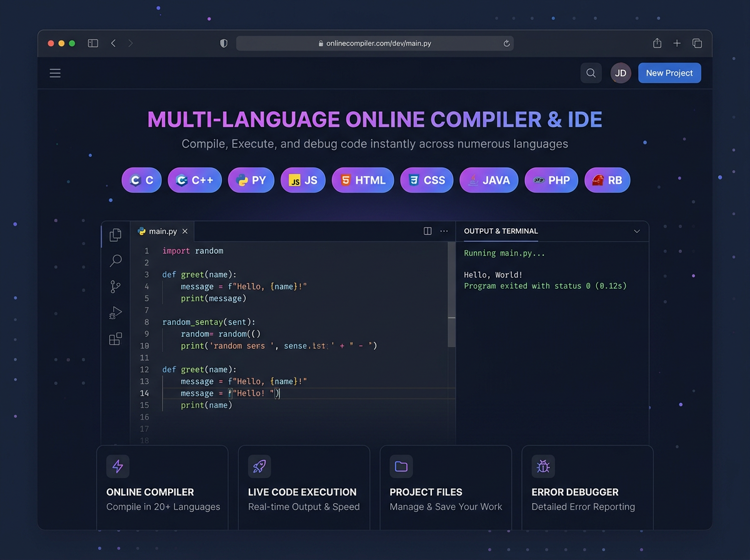Toggle the browser sidebar icon
This screenshot has width=750, height=560.
click(x=92, y=43)
